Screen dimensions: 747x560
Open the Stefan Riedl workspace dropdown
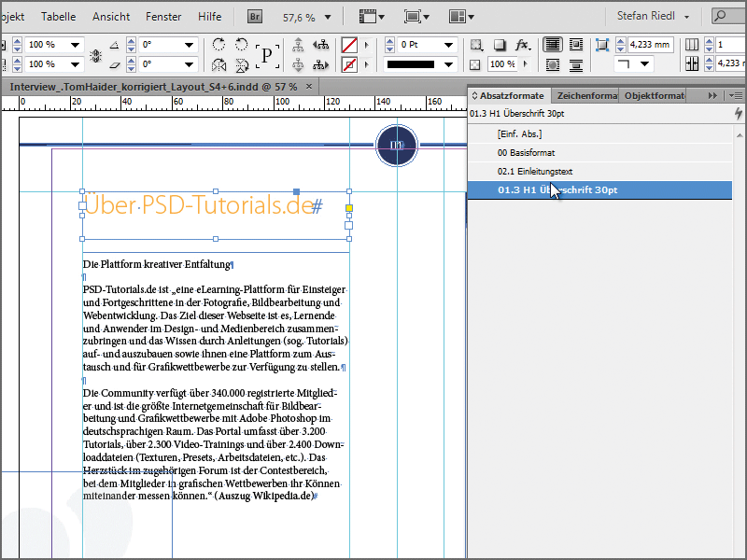pyautogui.click(x=654, y=16)
